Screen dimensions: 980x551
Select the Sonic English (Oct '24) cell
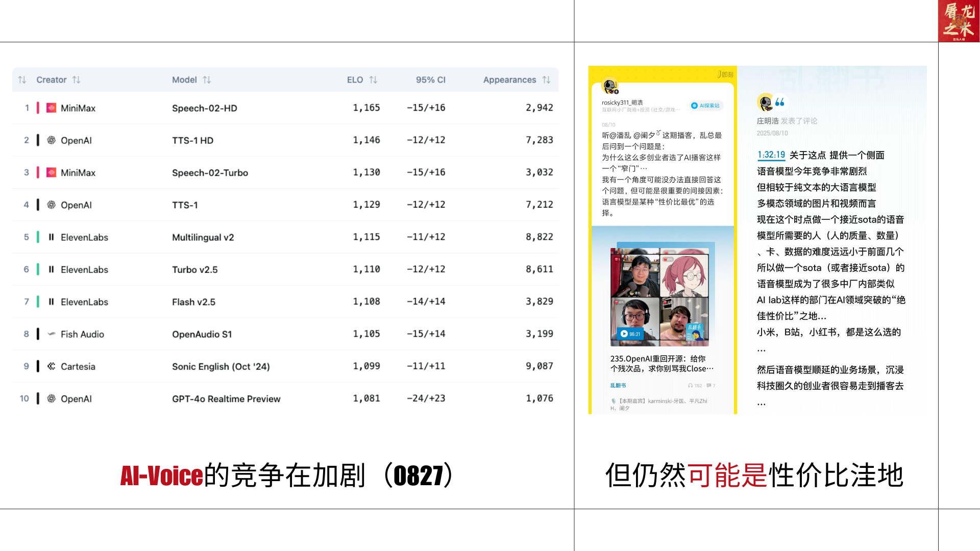221,366
